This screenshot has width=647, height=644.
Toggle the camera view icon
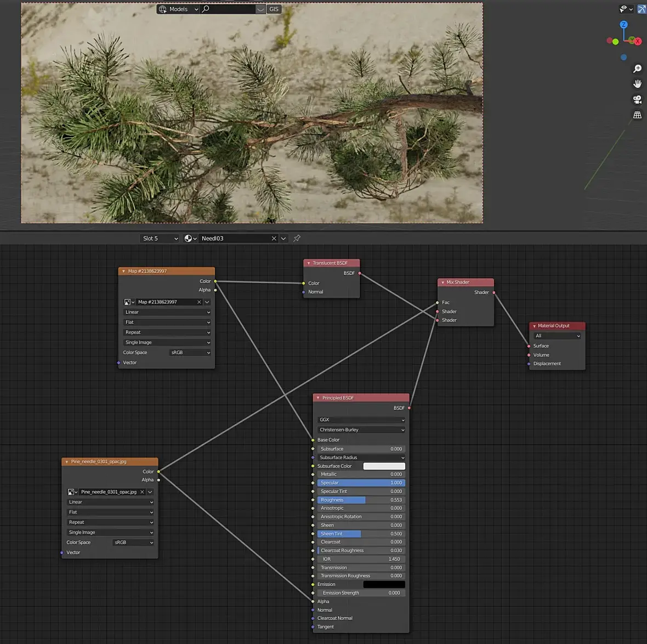[x=638, y=99]
